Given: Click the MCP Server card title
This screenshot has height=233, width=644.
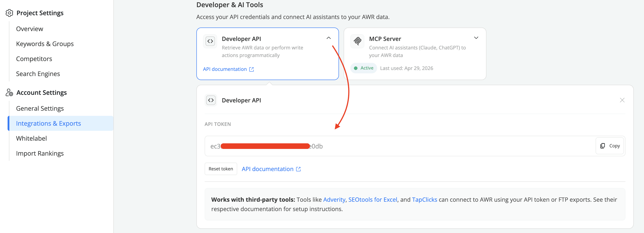Looking at the screenshot, I should pos(385,39).
